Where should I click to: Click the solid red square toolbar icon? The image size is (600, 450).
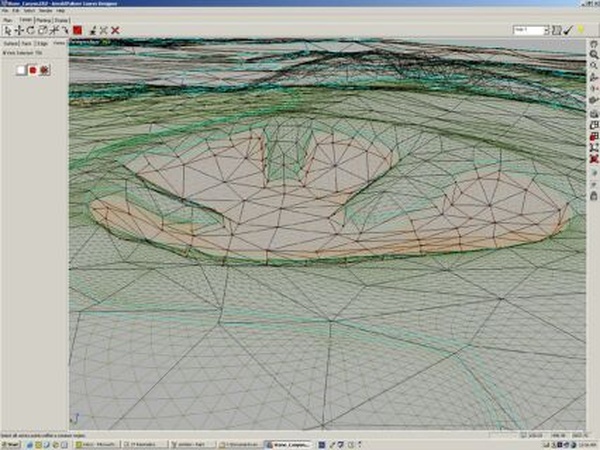pyautogui.click(x=76, y=31)
